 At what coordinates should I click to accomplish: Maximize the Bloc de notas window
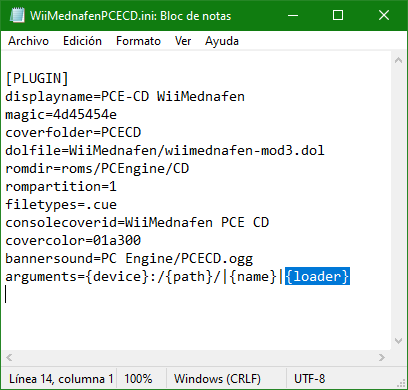click(338, 15)
